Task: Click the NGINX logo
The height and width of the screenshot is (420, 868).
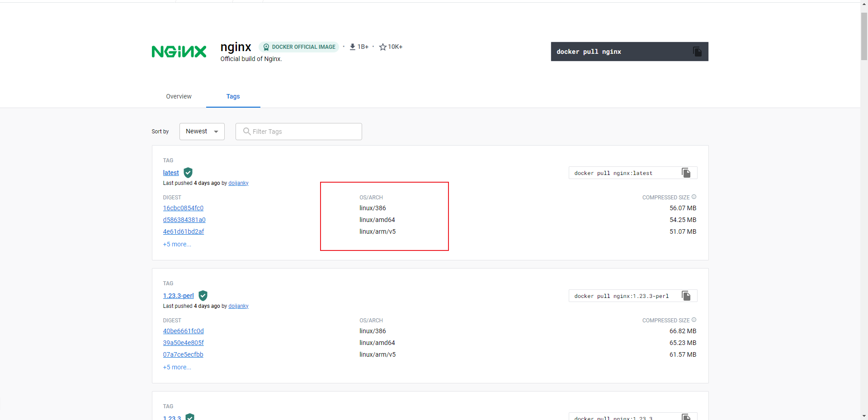Action: [179, 52]
